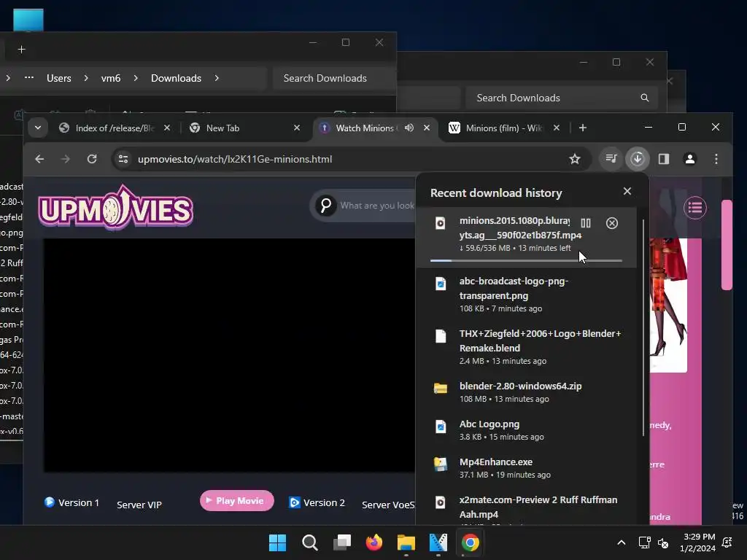Click the black video player area
This screenshot has width=747, height=560.
point(230,355)
